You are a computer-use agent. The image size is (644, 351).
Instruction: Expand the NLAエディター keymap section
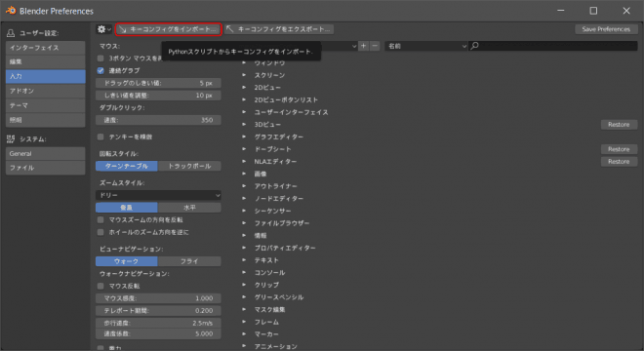[x=244, y=161]
